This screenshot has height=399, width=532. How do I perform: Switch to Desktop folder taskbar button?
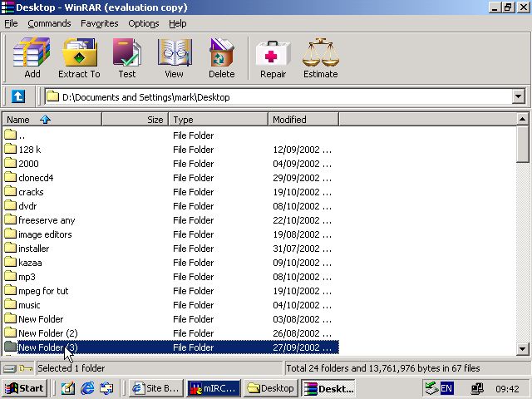[271, 388]
